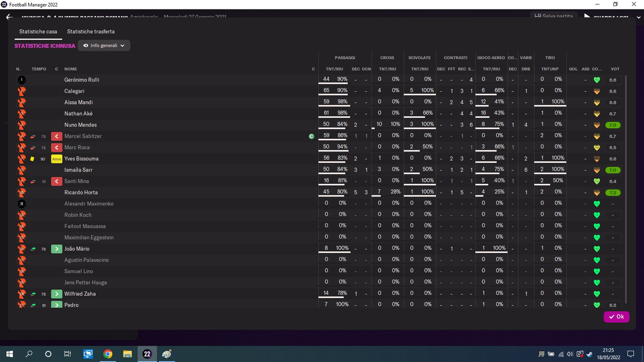
Task: Click Ricardo Horta's 7.2 rating badge
Action: coord(613,193)
